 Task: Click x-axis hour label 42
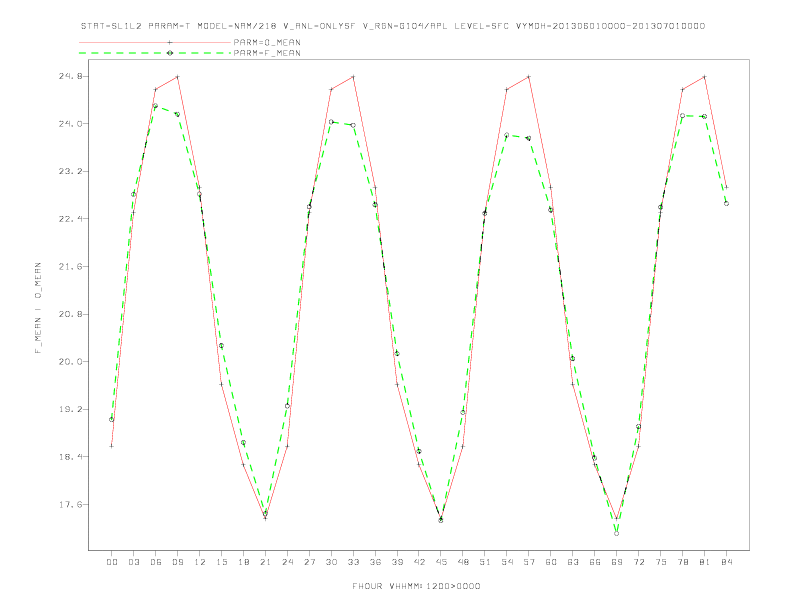(419, 562)
